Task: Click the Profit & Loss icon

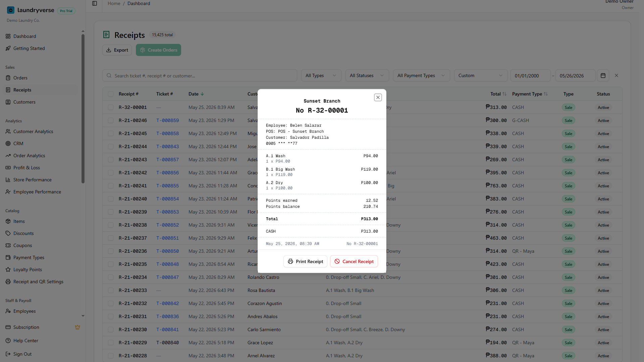Action: pos(8,168)
